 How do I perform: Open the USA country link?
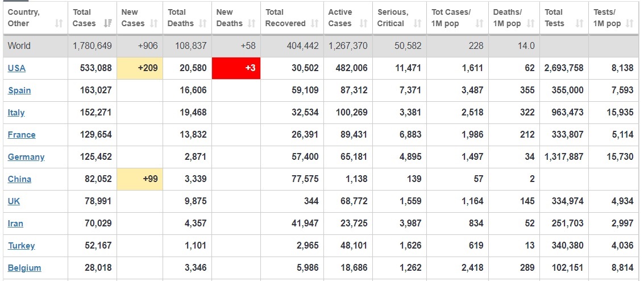(16, 68)
